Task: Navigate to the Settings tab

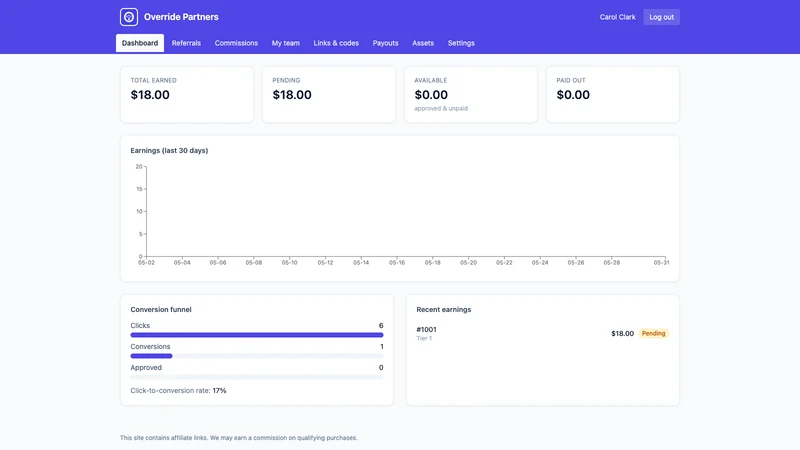Action: point(461,43)
